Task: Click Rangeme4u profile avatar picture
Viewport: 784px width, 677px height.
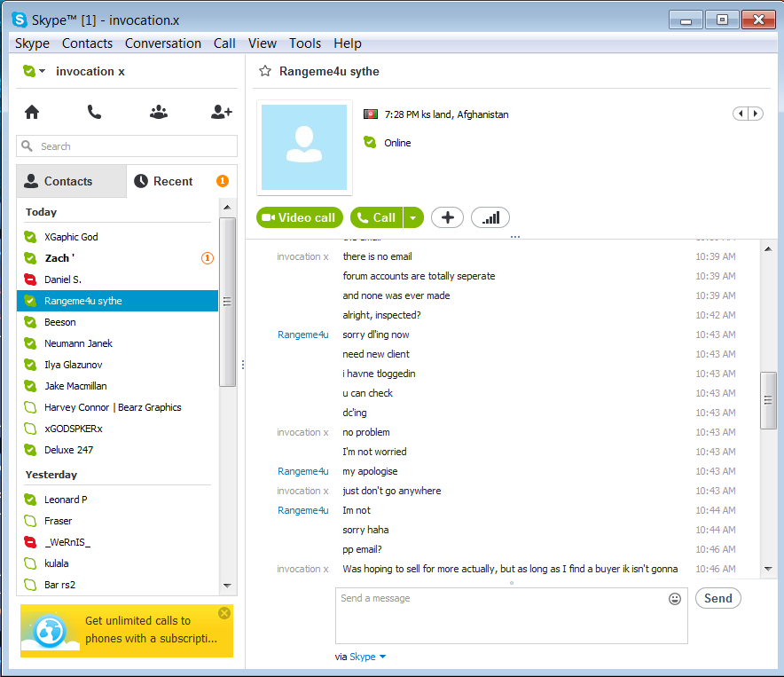Action: 304,147
